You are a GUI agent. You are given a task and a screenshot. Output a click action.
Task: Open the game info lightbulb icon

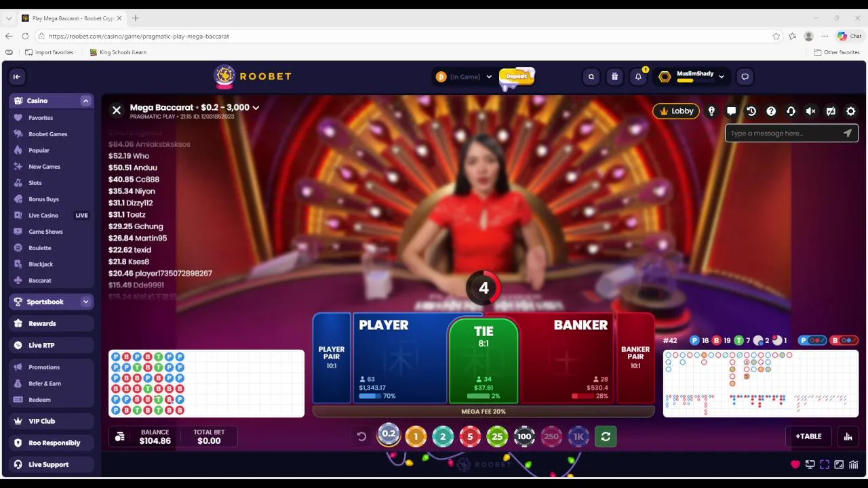pos(711,111)
